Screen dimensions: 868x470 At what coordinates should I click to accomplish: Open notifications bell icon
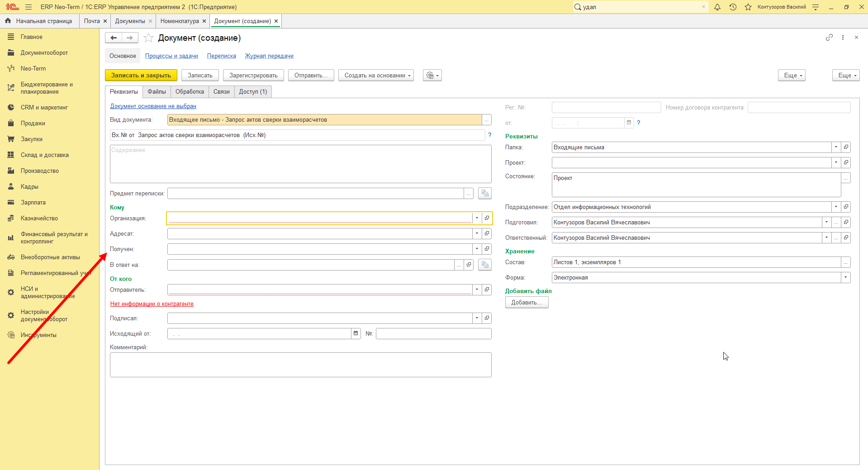pyautogui.click(x=717, y=7)
